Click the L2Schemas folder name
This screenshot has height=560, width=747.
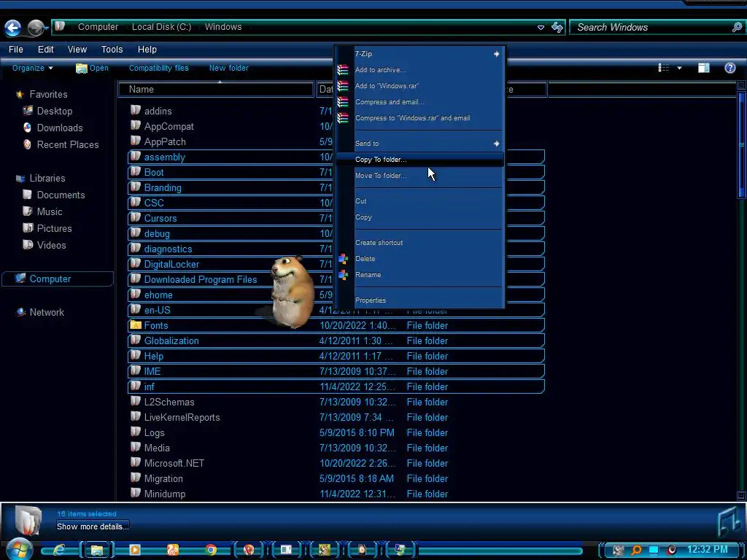(169, 402)
